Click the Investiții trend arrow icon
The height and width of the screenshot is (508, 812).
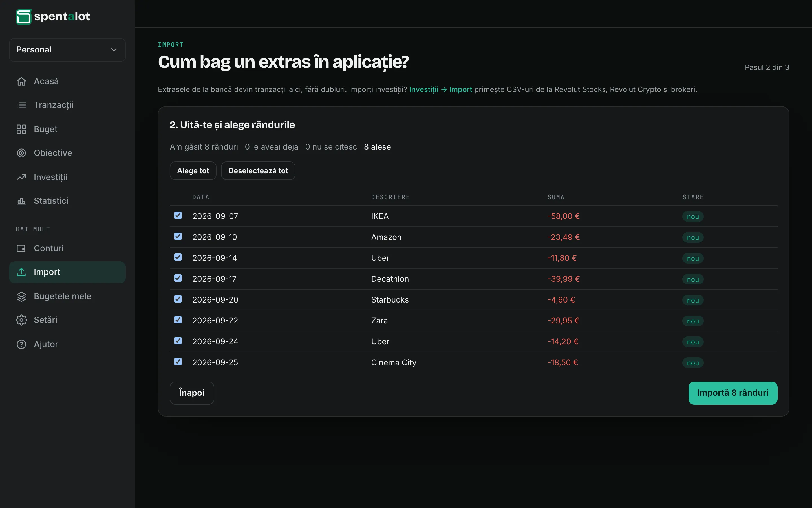(21, 177)
